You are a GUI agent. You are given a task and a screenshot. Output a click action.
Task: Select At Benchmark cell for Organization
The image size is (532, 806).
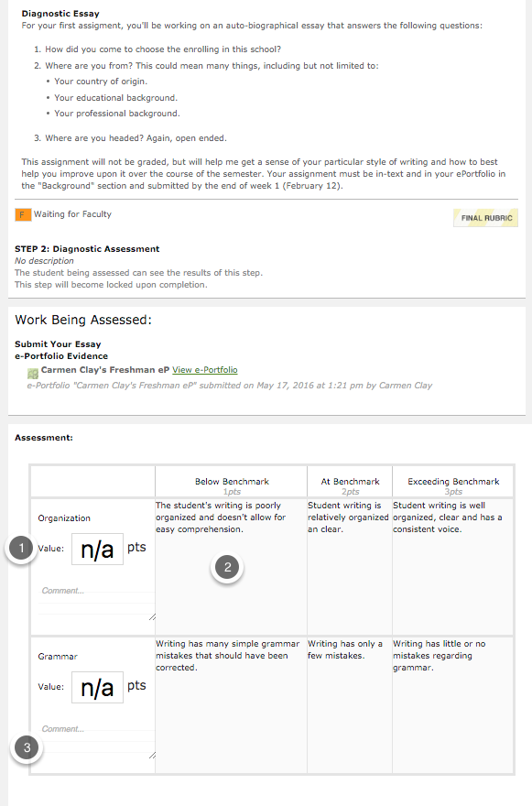350,566
